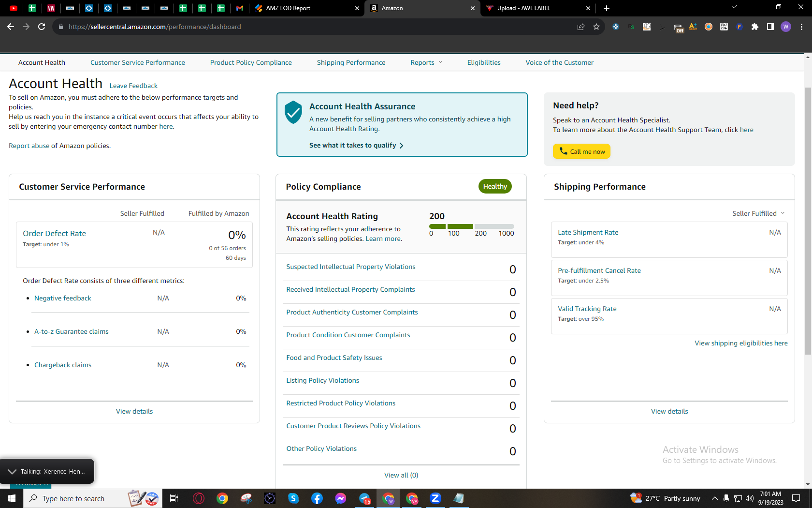
Task: Switch to the Upload - AWL LABEL tab
Action: coord(538,8)
